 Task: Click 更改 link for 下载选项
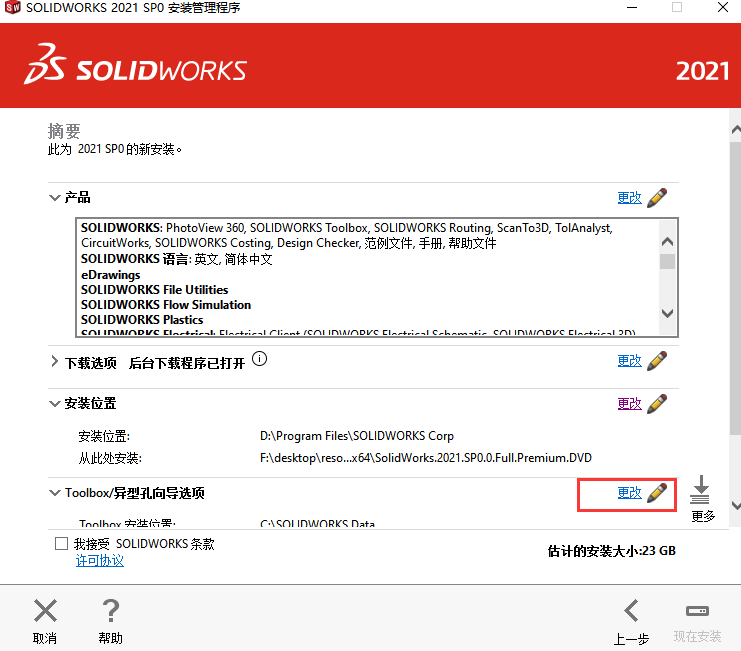(629, 361)
